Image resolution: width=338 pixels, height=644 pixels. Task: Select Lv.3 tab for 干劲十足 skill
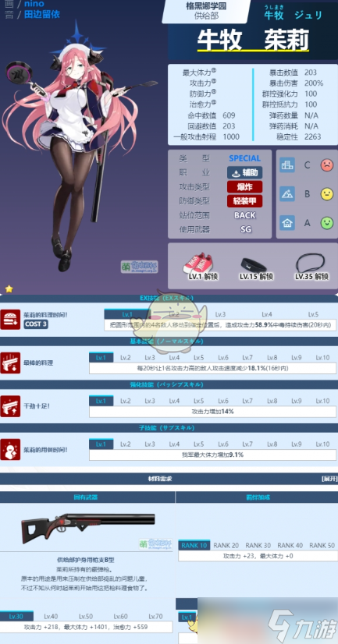click(150, 401)
